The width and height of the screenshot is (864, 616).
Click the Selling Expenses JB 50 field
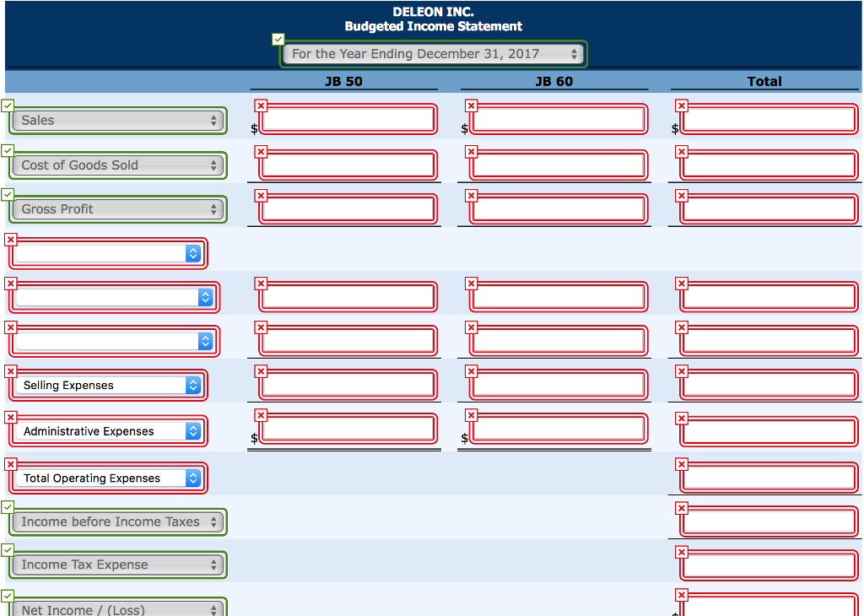(x=348, y=385)
